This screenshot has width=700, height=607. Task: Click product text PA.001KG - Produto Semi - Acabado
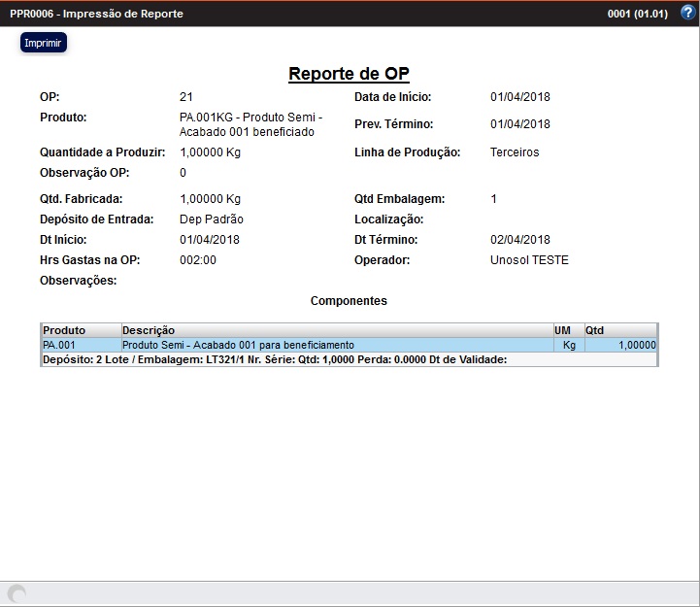click(250, 124)
